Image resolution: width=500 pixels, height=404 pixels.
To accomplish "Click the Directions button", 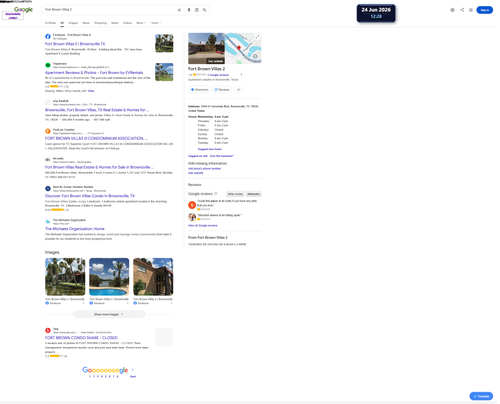I will 200,90.
